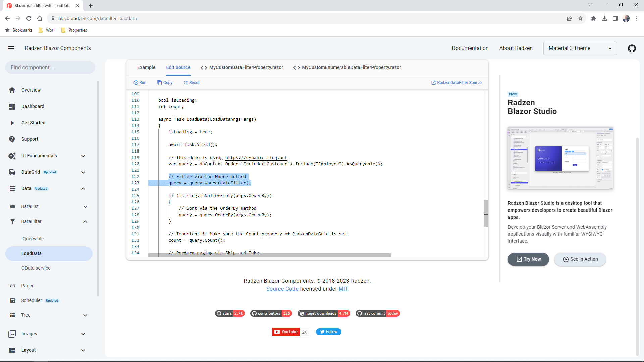This screenshot has width=644, height=362.
Task: Expand Layout section chevron
Action: 83,350
